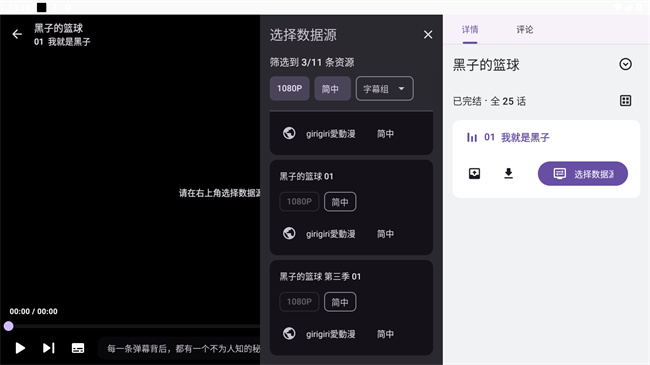
Task: Click globe icon in 第三季 01 card
Action: (x=289, y=333)
